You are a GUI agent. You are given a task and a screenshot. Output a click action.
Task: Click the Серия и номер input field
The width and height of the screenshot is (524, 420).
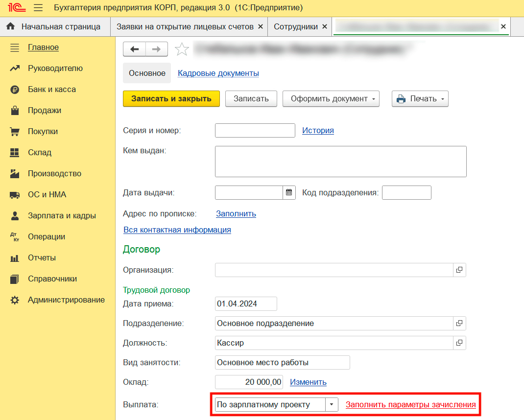pyautogui.click(x=255, y=130)
